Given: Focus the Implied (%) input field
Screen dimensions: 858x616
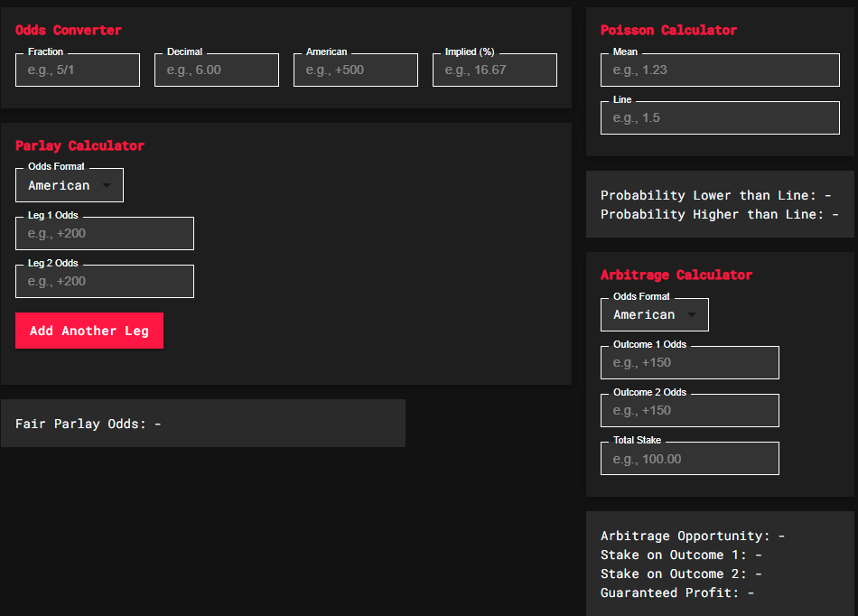Looking at the screenshot, I should click(495, 70).
